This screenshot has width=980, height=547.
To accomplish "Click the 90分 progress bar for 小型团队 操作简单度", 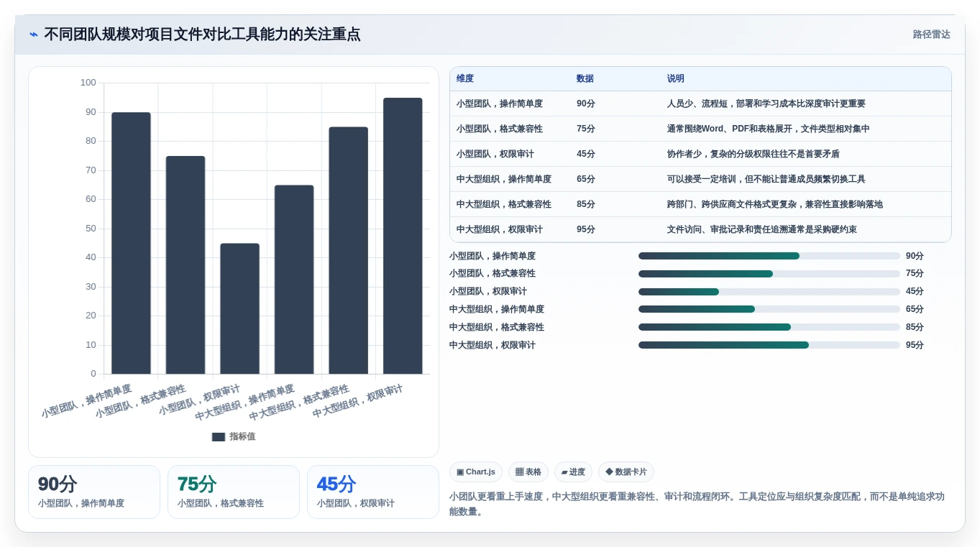I will click(x=769, y=256).
